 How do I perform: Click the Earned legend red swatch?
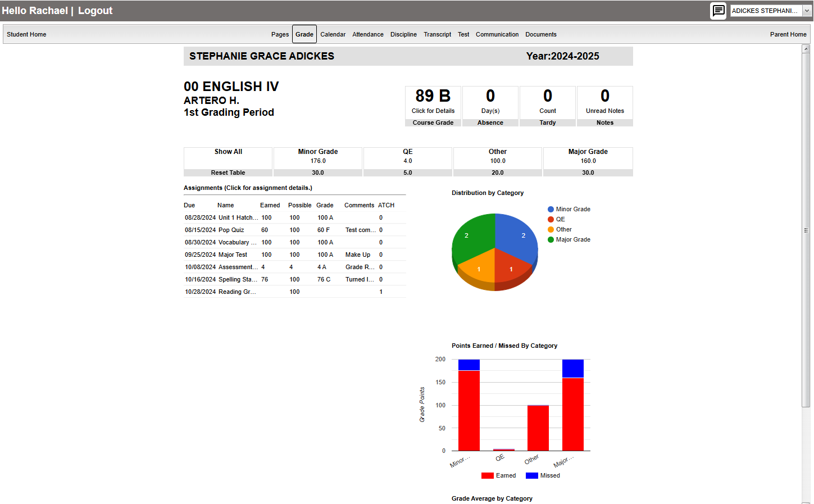488,475
